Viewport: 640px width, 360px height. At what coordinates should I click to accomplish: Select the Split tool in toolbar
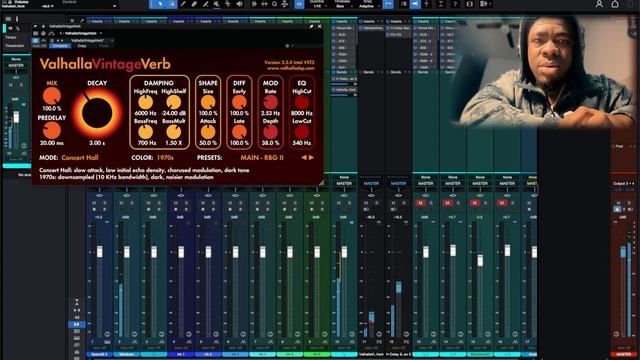(183, 4)
